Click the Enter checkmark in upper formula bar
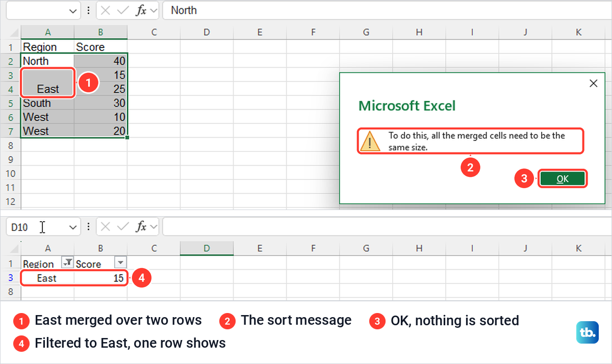Viewport: 612px width, 364px height. pyautogui.click(x=123, y=10)
